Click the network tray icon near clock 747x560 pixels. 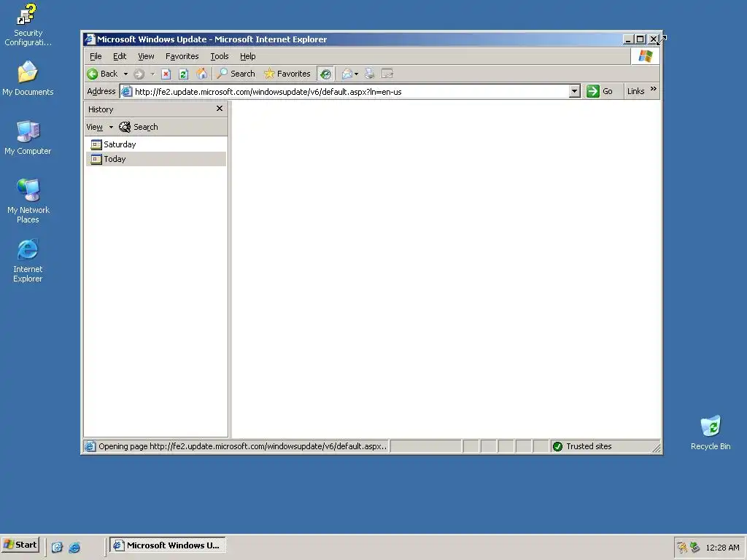click(694, 548)
